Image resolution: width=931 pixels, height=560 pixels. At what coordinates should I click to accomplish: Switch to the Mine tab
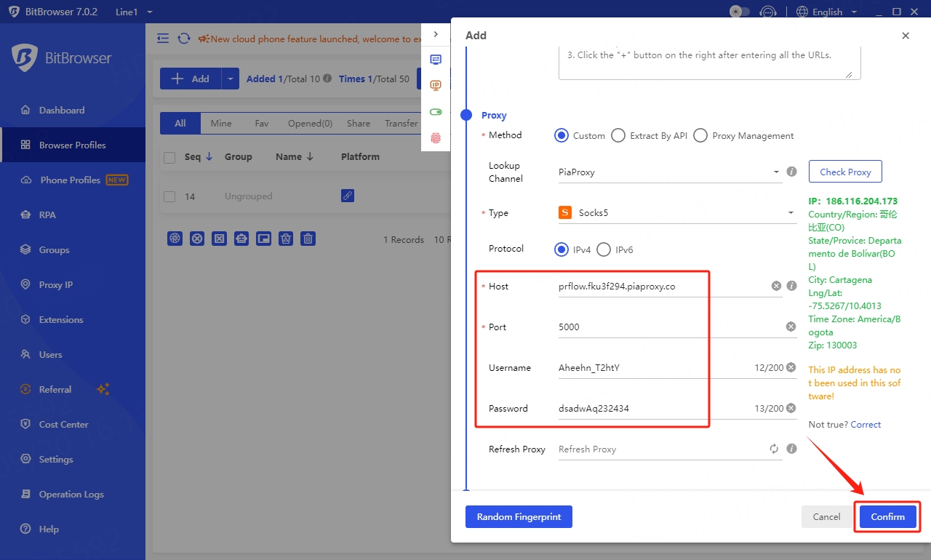221,124
